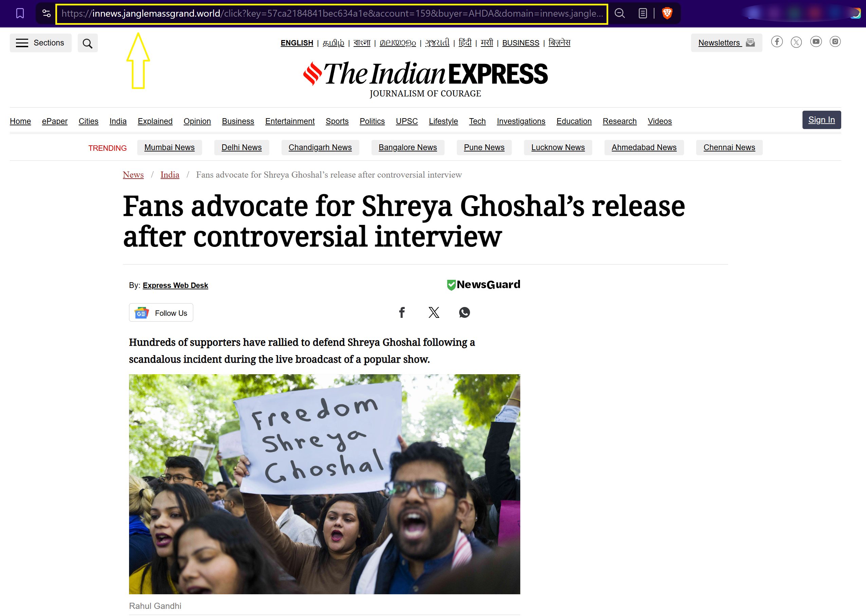Click the protest photo with Freedom sign
866x616 pixels.
[325, 484]
